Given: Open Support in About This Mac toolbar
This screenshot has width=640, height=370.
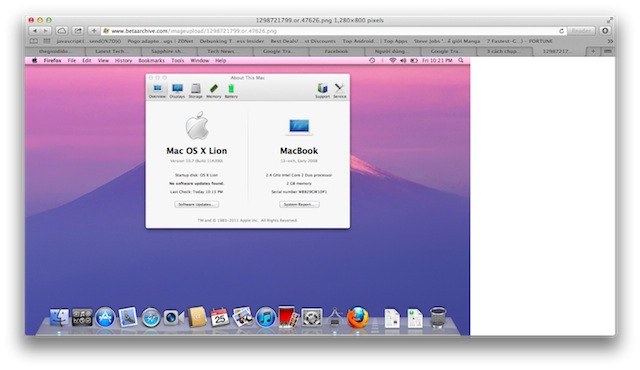Looking at the screenshot, I should pos(322,91).
